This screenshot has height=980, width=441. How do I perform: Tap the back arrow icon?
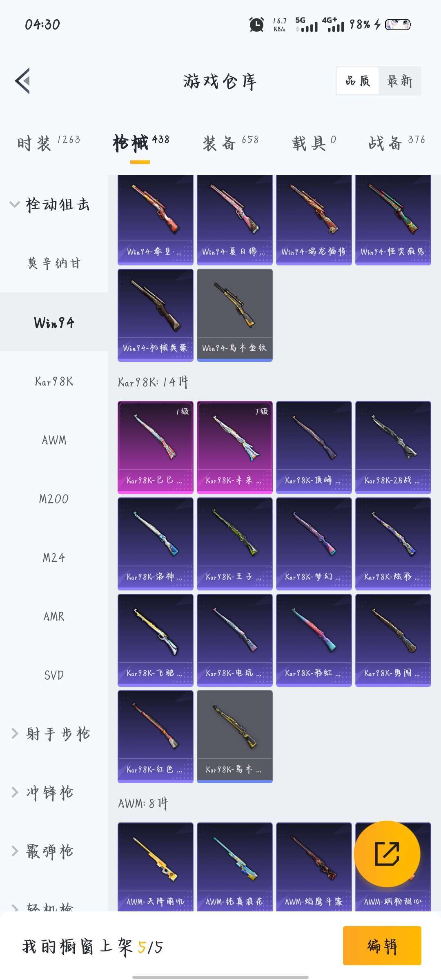pyautogui.click(x=23, y=81)
